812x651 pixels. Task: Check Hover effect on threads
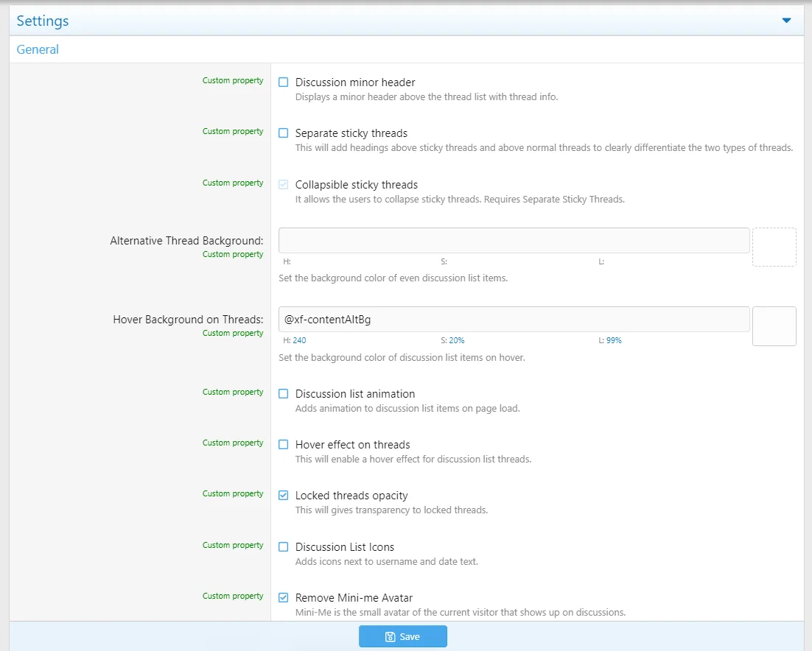click(x=284, y=445)
